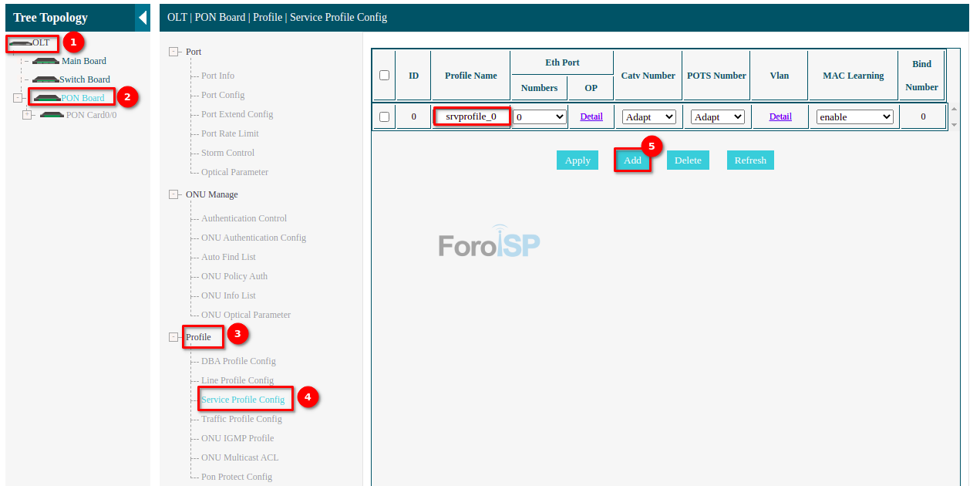Screen dimensions: 980x486
Task: Collapse the Profile menu section
Action: click(x=173, y=337)
